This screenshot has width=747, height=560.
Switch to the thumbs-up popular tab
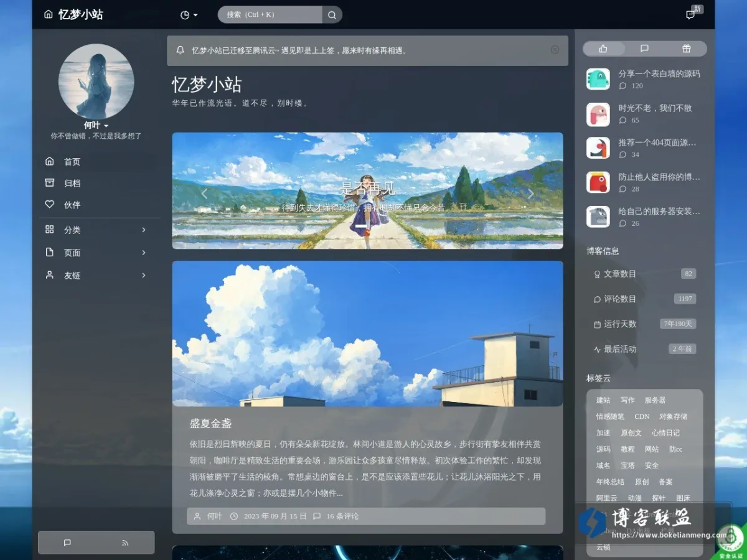point(603,49)
